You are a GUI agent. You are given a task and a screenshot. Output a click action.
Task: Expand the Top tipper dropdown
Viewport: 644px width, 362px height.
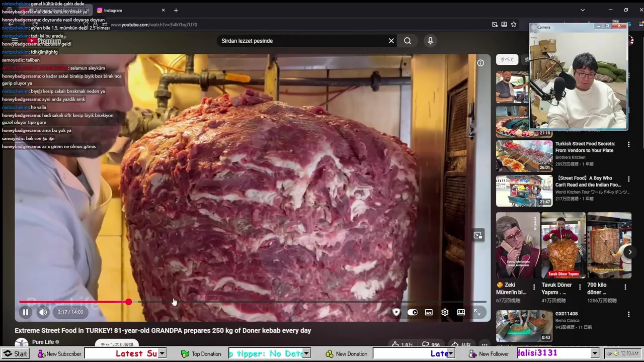pyautogui.click(x=306, y=353)
